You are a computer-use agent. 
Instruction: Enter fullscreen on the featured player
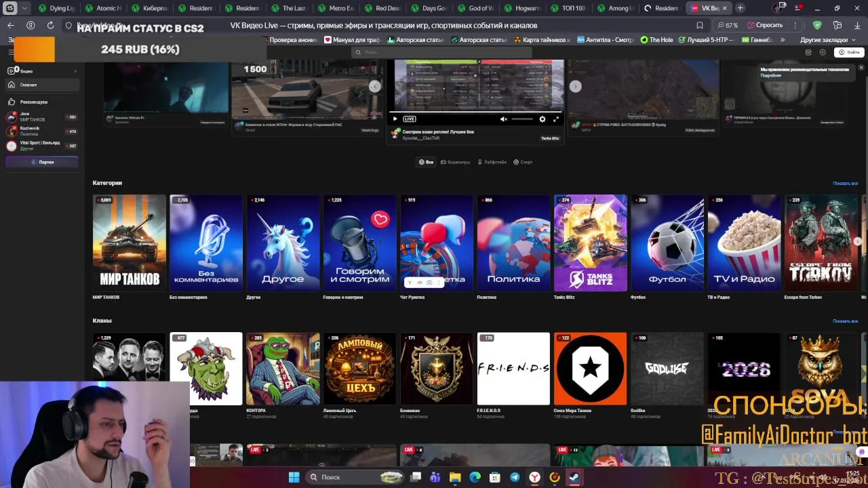556,119
